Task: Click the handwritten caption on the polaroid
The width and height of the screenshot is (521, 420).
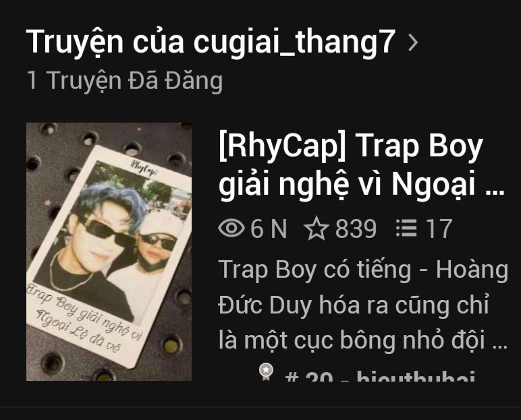Action: click(x=84, y=316)
